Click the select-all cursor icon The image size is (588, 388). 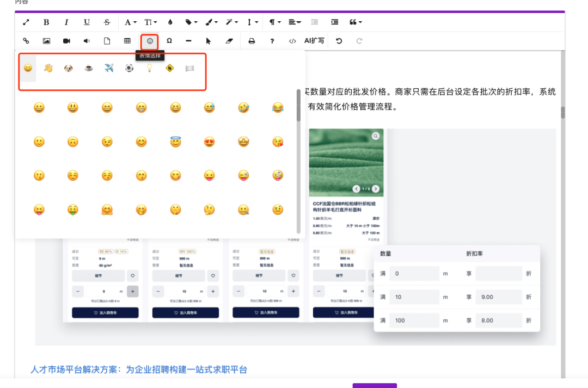click(x=209, y=41)
